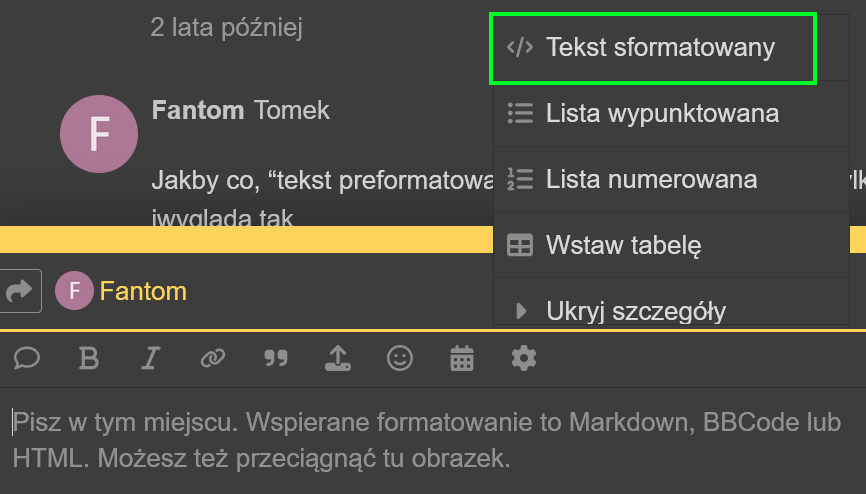Choose Lista wypunktowana from menu
The image size is (866, 494).
point(661,113)
